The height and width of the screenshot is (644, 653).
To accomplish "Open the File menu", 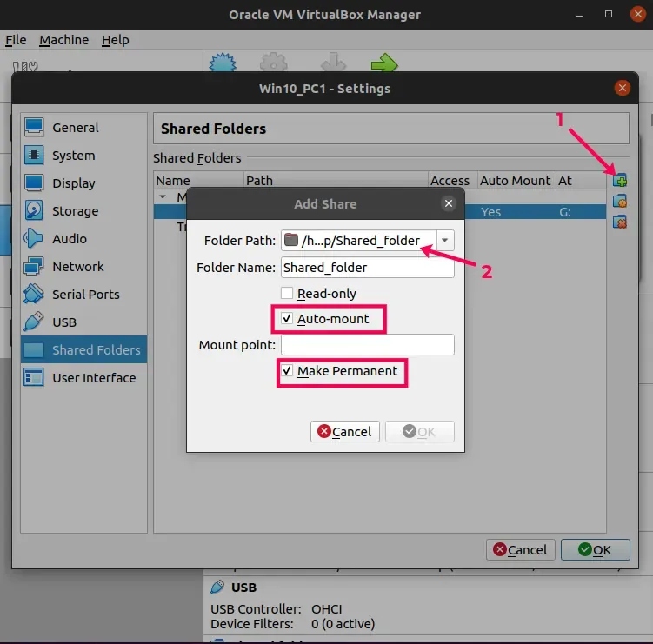I will pos(16,40).
